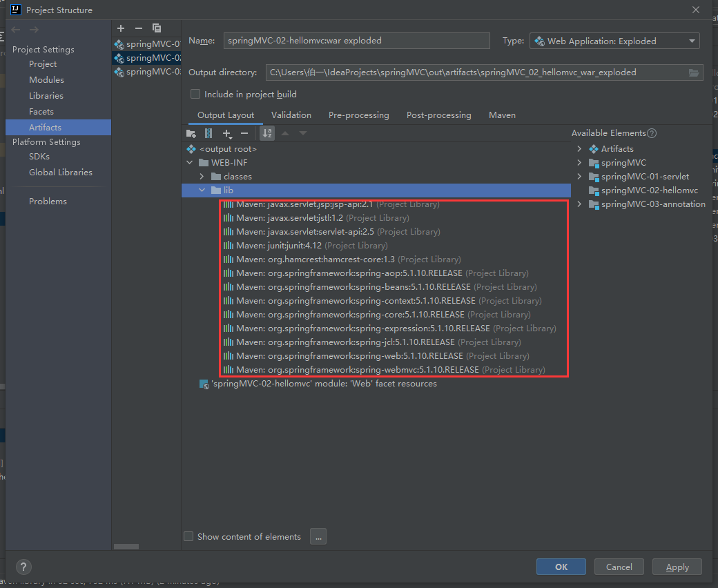Go to Project settings
718x588 pixels.
[x=43, y=64]
